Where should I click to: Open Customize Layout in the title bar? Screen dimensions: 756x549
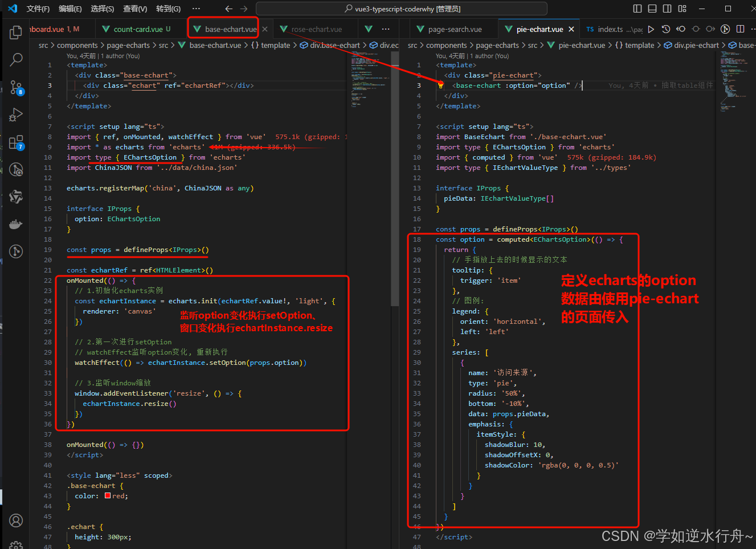(x=683, y=9)
